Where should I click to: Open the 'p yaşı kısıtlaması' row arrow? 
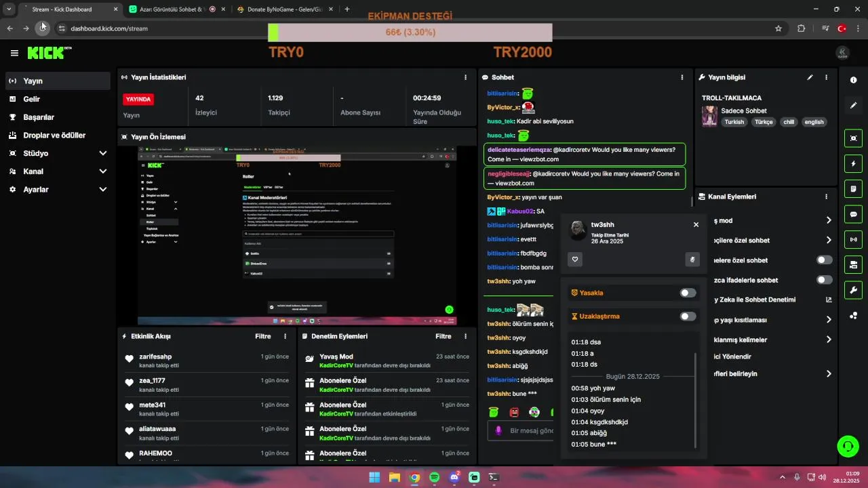coord(829,320)
